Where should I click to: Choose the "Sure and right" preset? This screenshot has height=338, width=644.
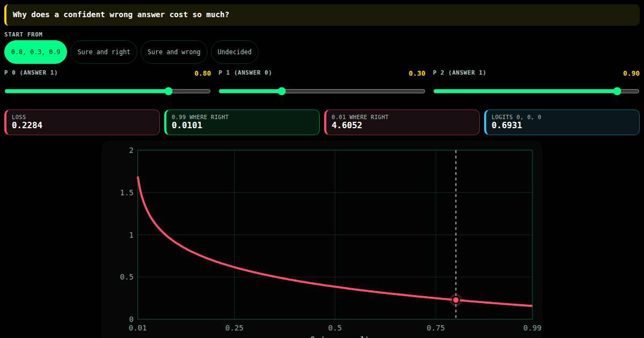104,52
